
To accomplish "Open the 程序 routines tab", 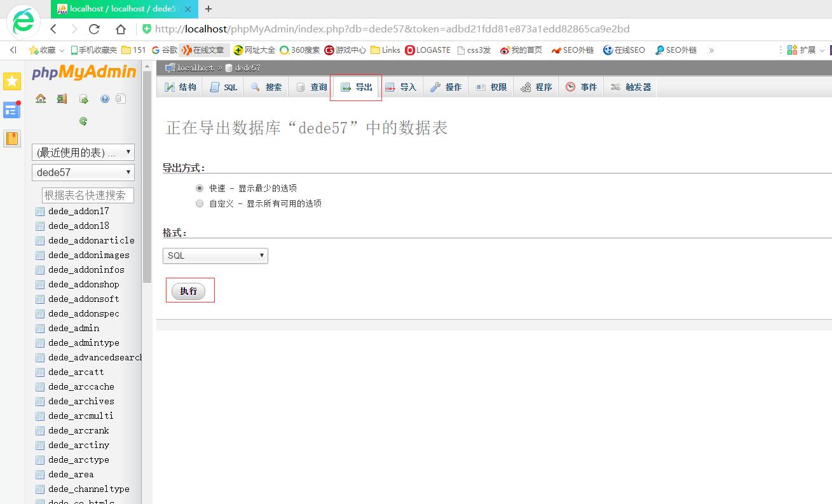I will tap(536, 87).
